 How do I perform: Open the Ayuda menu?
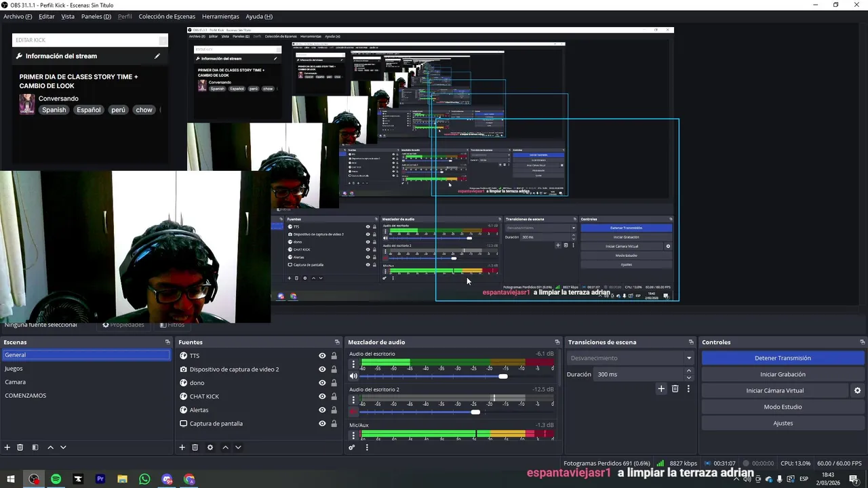(259, 16)
